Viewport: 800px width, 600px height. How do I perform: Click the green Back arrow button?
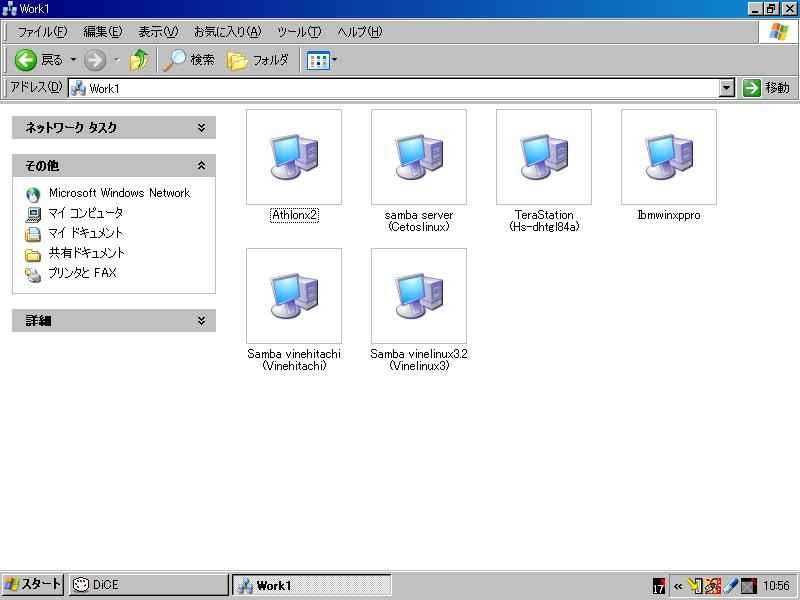point(26,60)
